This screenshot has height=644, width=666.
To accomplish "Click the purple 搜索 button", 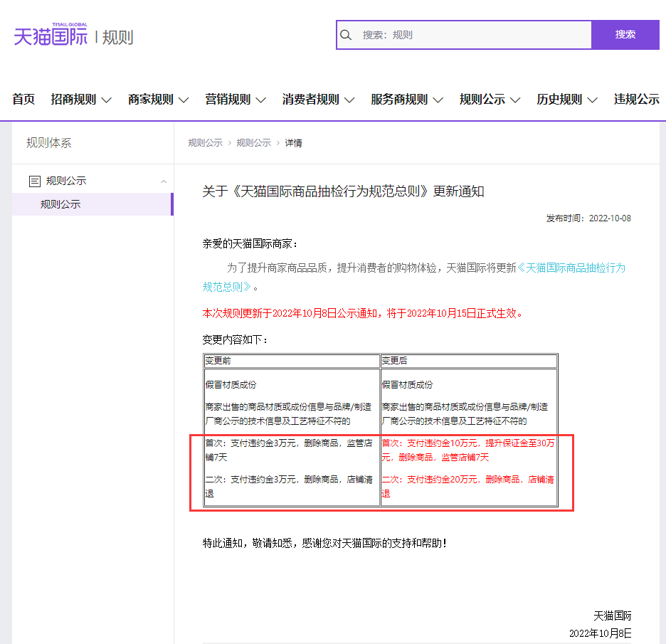I will [x=625, y=34].
